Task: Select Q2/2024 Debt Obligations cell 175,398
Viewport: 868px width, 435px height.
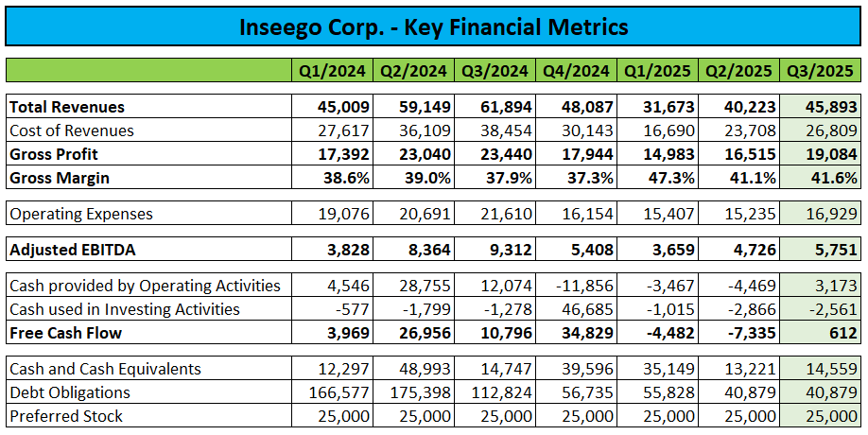Action: (x=414, y=392)
